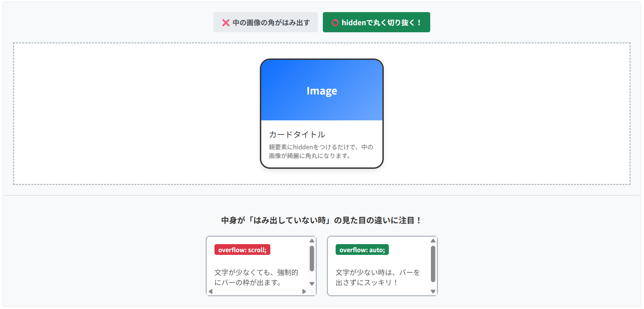Click the up arrow of the overflow: scroll scrollbar
The image size is (644, 309).
[311, 241]
